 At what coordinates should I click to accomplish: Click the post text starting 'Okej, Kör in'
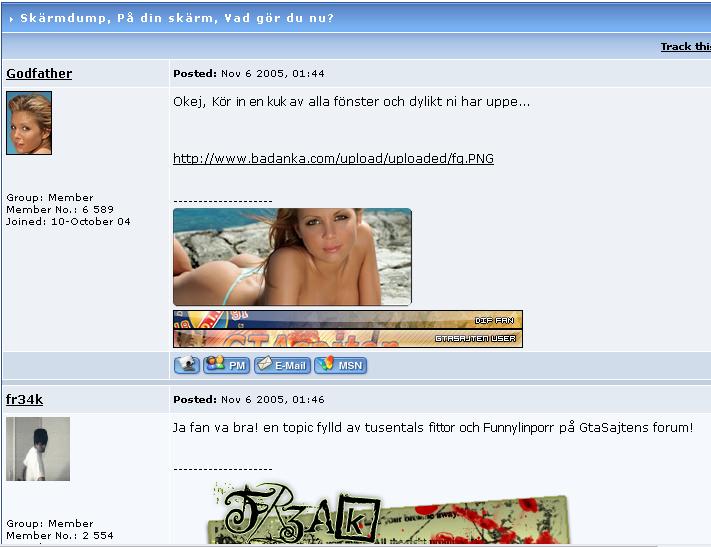(x=351, y=102)
